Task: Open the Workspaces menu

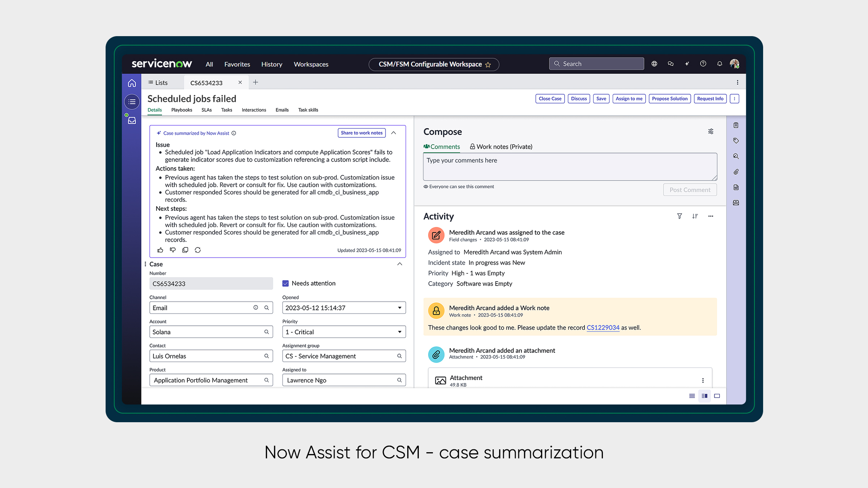Action: coord(311,64)
